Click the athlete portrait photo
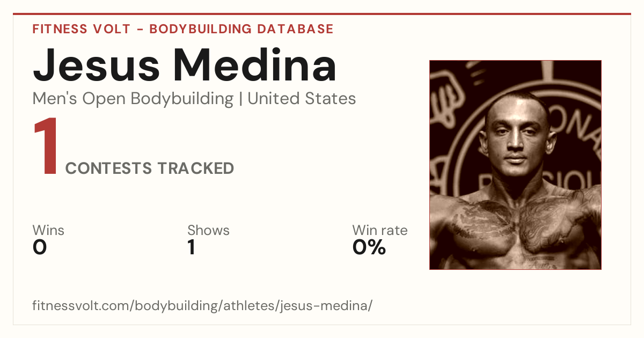 tap(515, 165)
